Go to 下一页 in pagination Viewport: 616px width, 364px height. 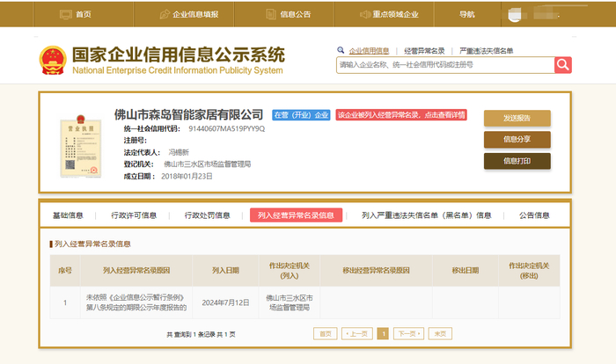coord(406,334)
